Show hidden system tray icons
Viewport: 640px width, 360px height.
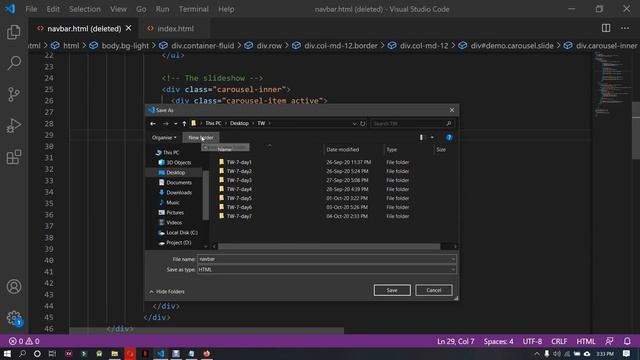click(x=537, y=353)
